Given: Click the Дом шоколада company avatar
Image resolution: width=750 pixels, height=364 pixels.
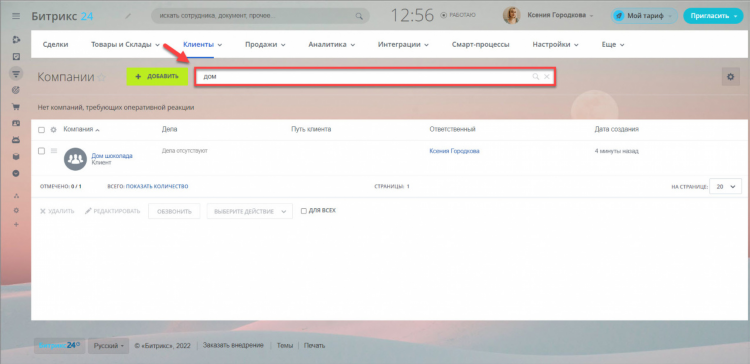Looking at the screenshot, I should click(x=75, y=159).
